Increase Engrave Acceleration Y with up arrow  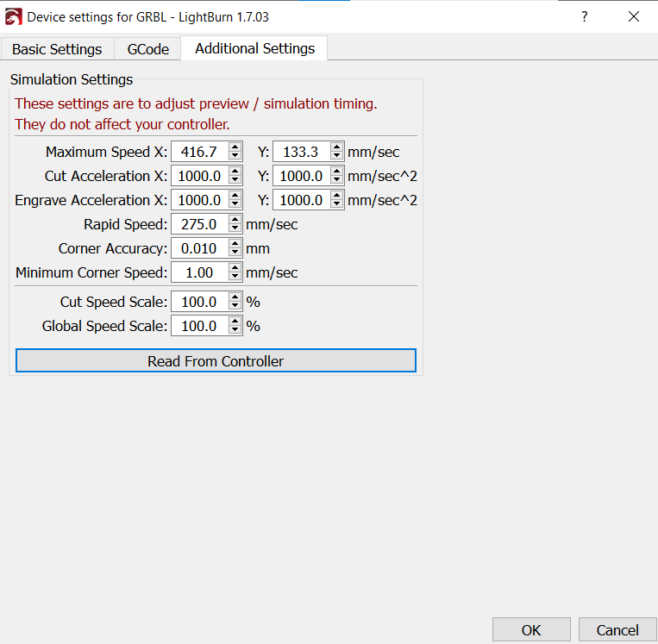tap(337, 196)
